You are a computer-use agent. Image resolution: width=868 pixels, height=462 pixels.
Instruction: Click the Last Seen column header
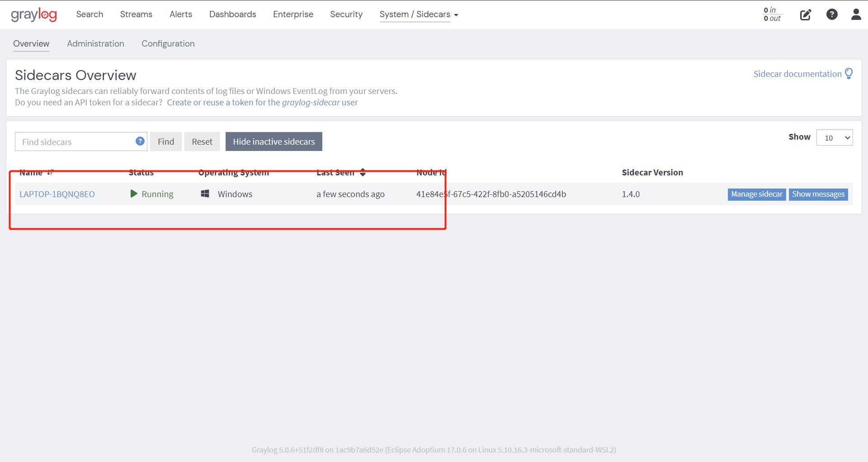point(335,172)
